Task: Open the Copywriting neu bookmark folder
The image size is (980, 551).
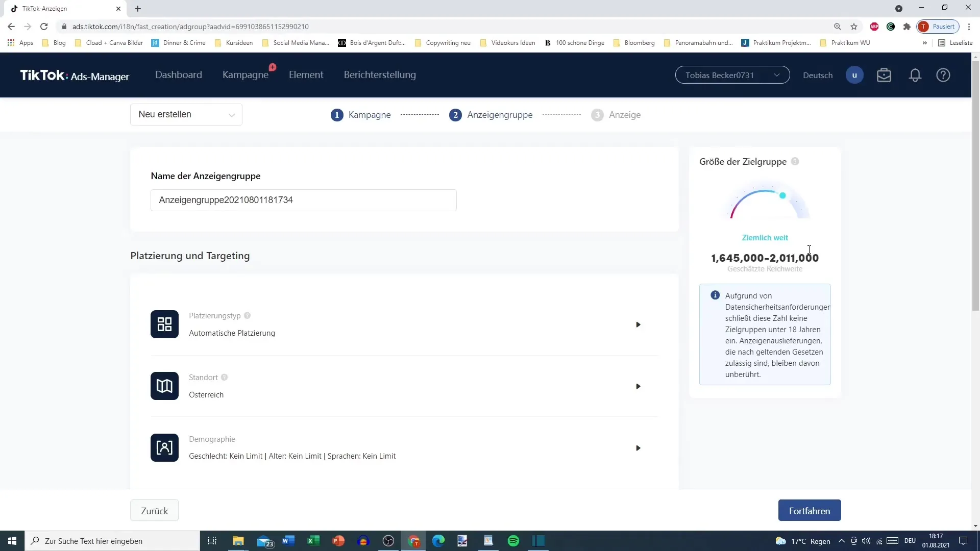Action: click(443, 43)
